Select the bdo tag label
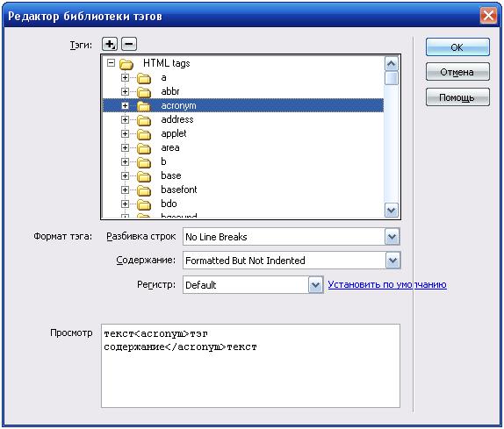The image size is (504, 429). 169,204
